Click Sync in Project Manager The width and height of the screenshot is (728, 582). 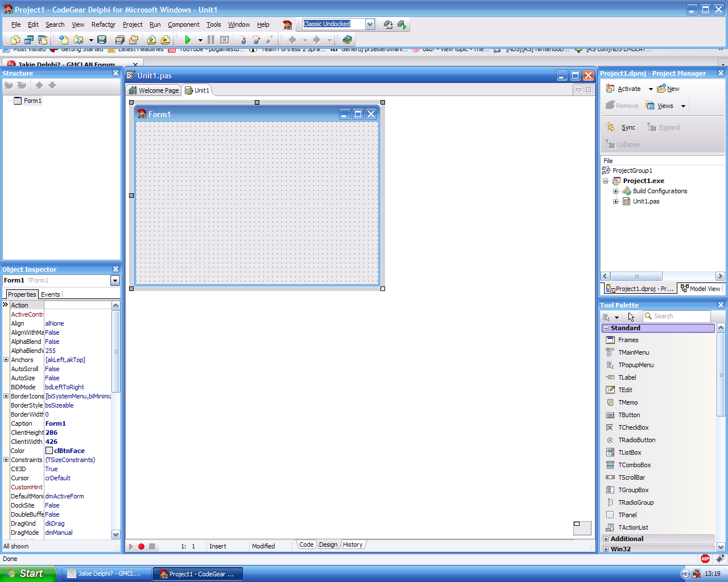pyautogui.click(x=628, y=127)
